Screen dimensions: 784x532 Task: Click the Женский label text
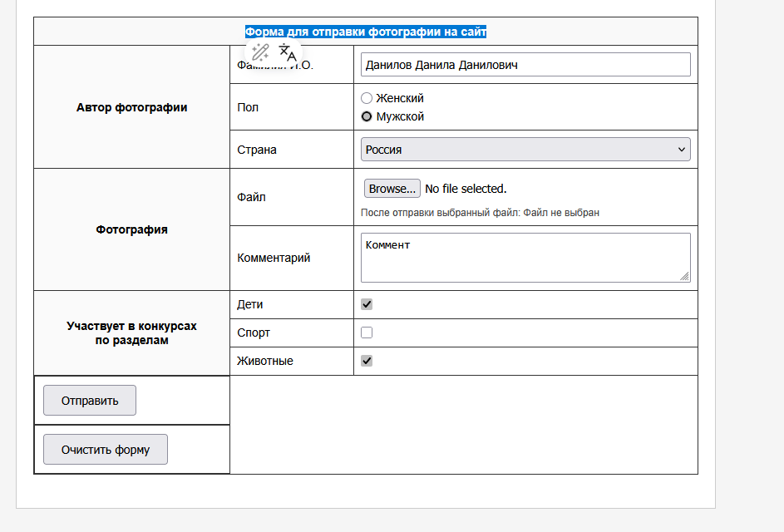click(x=400, y=98)
